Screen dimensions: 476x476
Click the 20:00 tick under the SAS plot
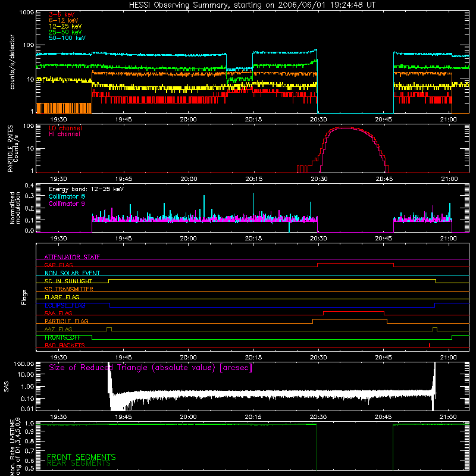[x=188, y=417]
